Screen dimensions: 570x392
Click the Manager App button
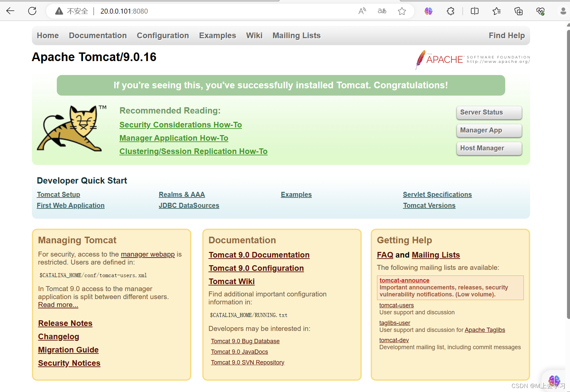click(x=489, y=130)
